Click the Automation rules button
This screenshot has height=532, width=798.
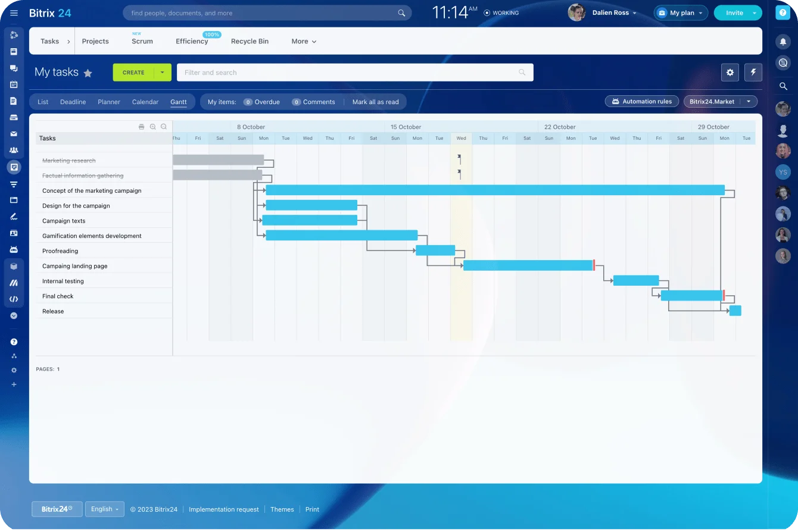(x=641, y=101)
